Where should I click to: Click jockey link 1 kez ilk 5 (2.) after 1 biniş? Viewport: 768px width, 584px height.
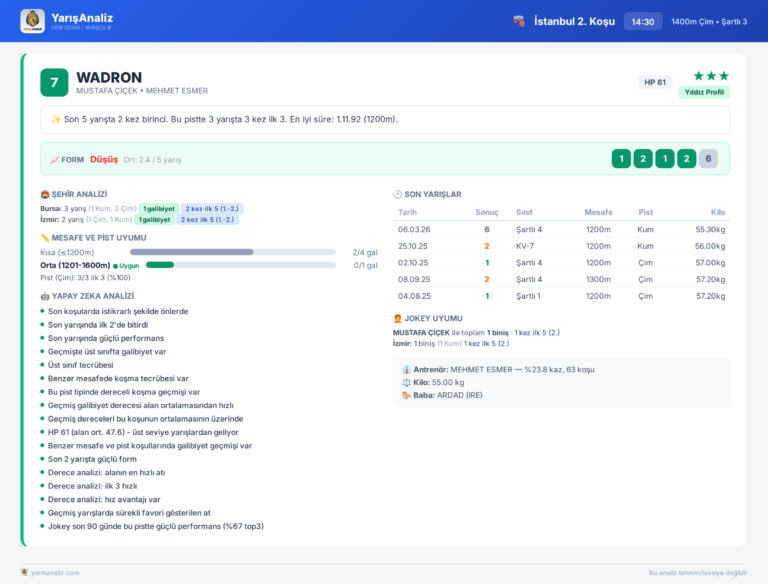537,333
